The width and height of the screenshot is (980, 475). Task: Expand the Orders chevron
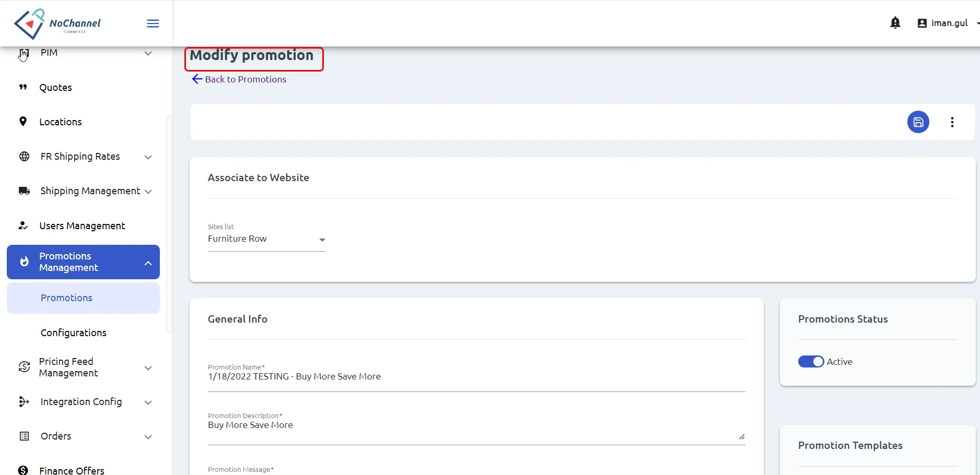point(148,437)
